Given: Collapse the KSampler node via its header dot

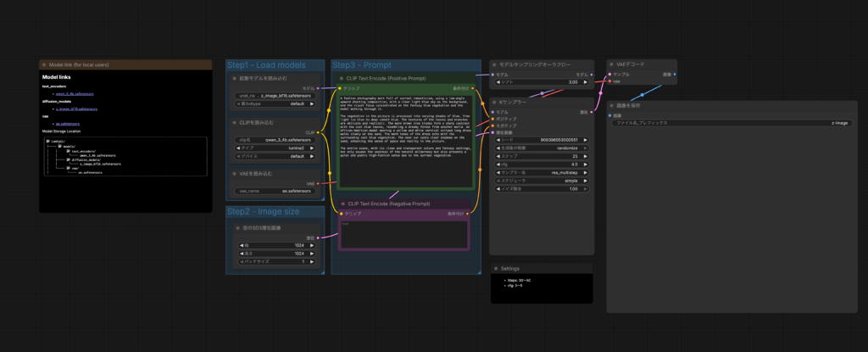Looking at the screenshot, I should pyautogui.click(x=496, y=102).
